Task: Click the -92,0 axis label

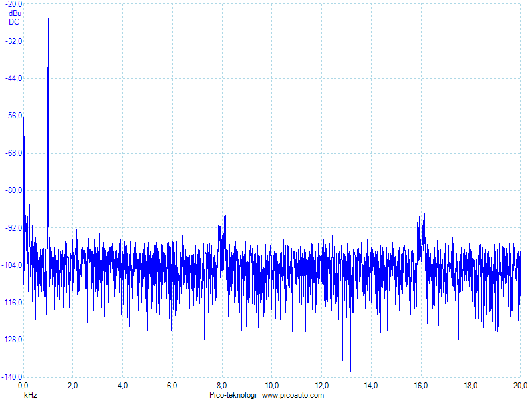Action: coord(13,227)
